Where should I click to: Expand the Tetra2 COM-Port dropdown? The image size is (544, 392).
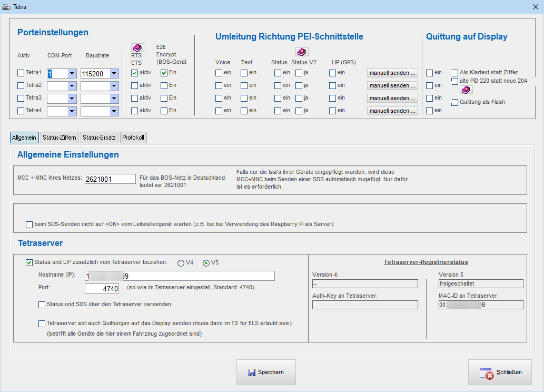pos(72,86)
